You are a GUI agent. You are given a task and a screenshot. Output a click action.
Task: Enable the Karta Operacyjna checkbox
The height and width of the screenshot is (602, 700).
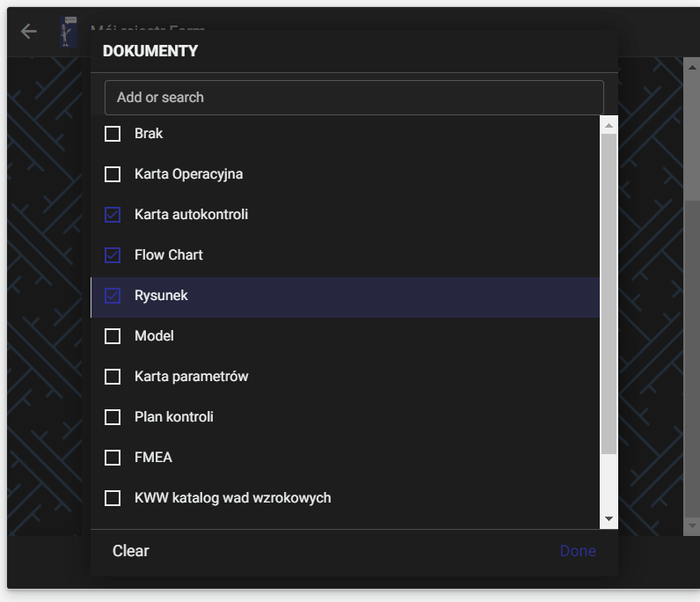coord(113,174)
